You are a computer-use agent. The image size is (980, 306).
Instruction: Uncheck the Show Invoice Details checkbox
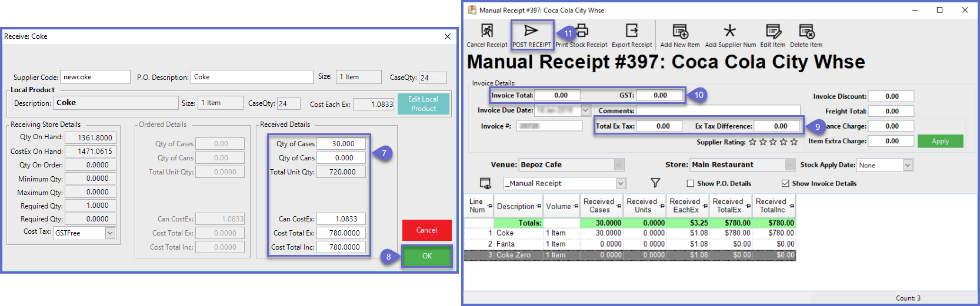coord(785,183)
